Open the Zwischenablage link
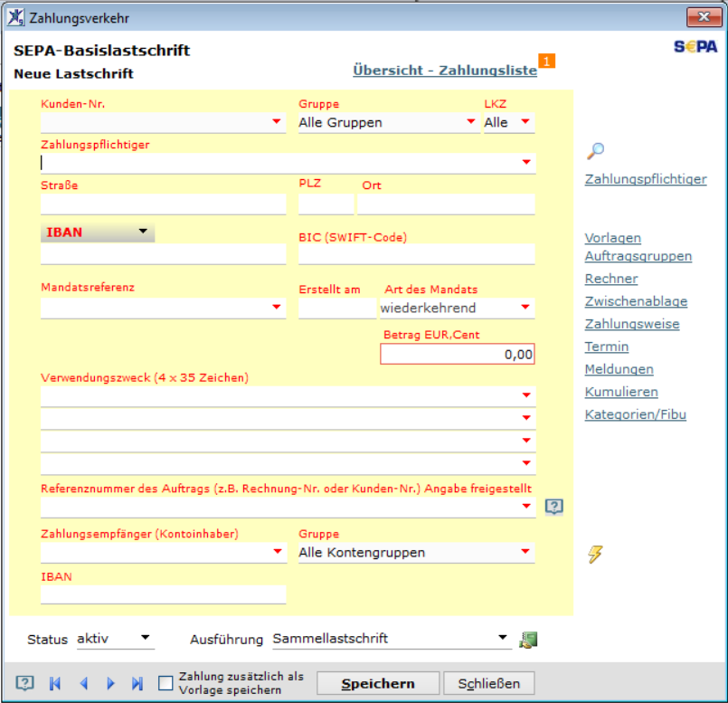 pyautogui.click(x=636, y=301)
